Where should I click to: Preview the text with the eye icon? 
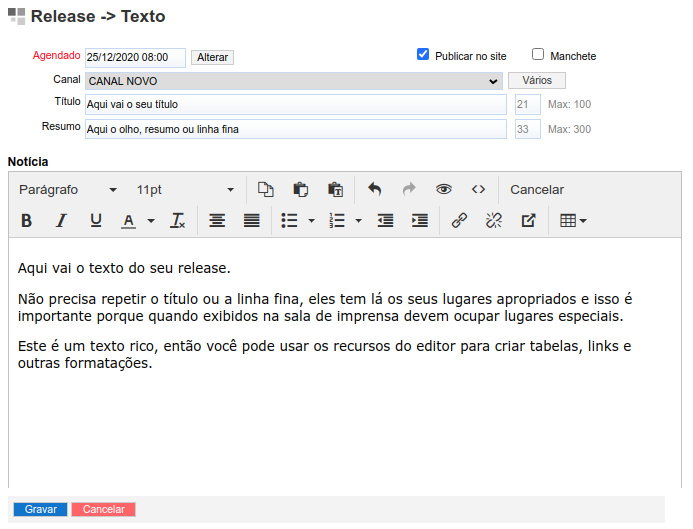pos(444,190)
